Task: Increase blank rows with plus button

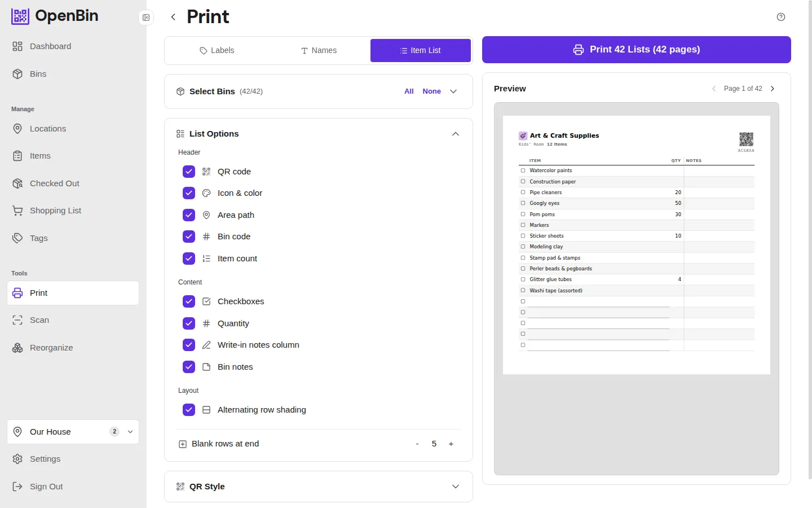Action: [451, 444]
